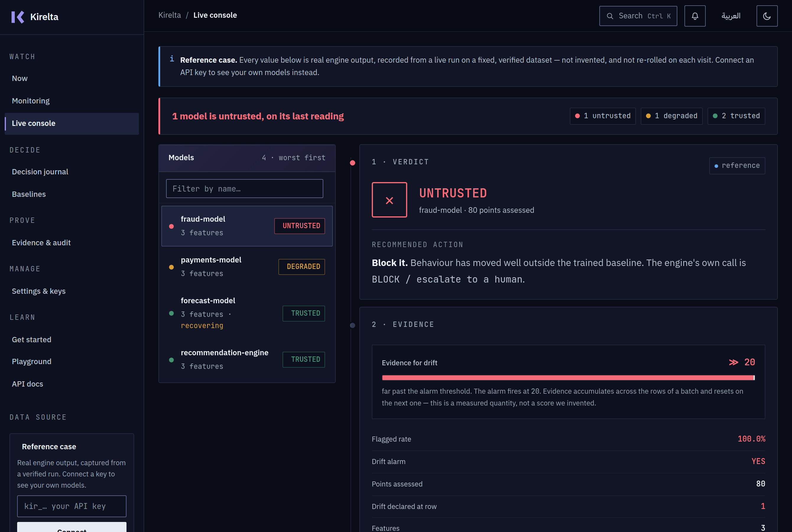Click the red timeline dot beside Verdict
The width and height of the screenshot is (792, 532).
pos(353,163)
